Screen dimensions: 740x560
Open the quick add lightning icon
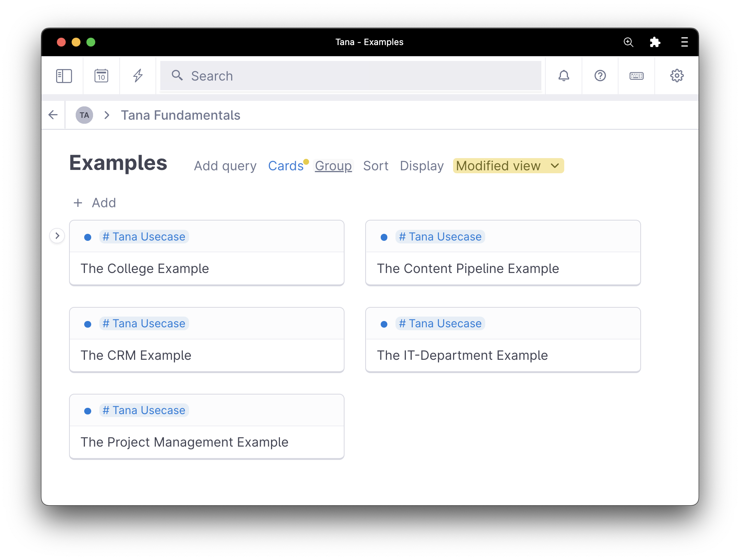[x=138, y=76]
